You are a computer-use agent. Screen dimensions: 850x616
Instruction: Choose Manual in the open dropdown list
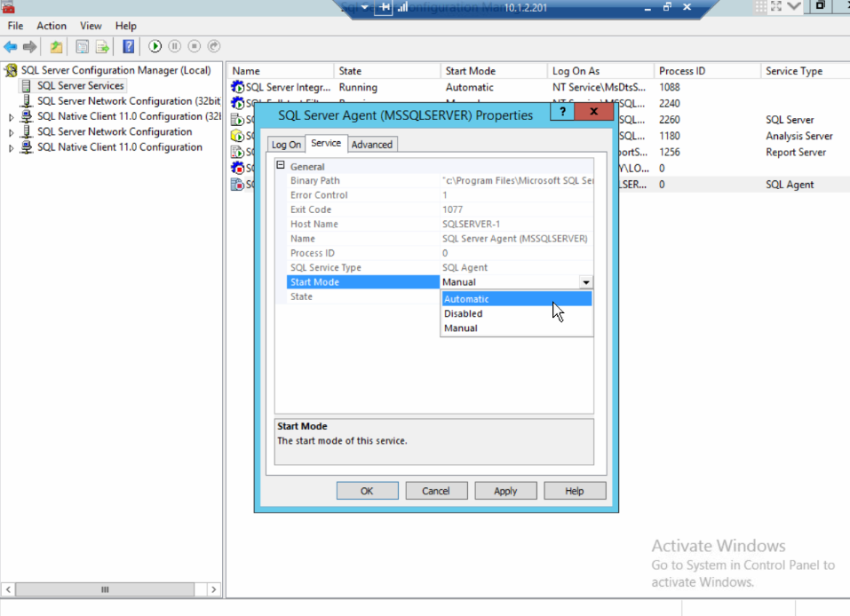pyautogui.click(x=517, y=328)
